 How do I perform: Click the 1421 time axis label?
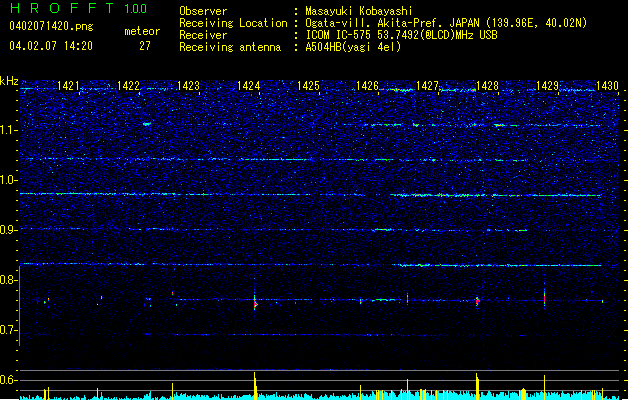tap(68, 86)
